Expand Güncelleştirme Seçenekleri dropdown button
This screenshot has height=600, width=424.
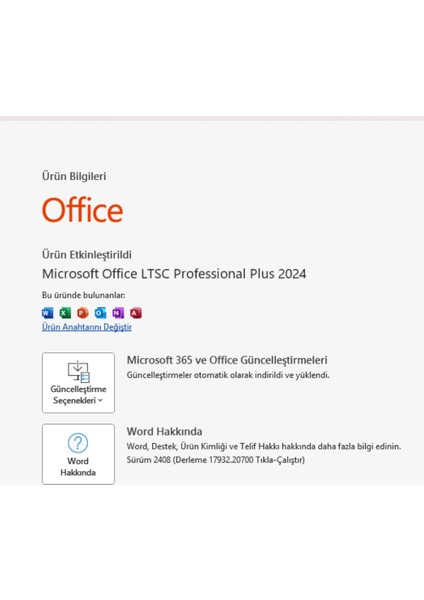[78, 383]
